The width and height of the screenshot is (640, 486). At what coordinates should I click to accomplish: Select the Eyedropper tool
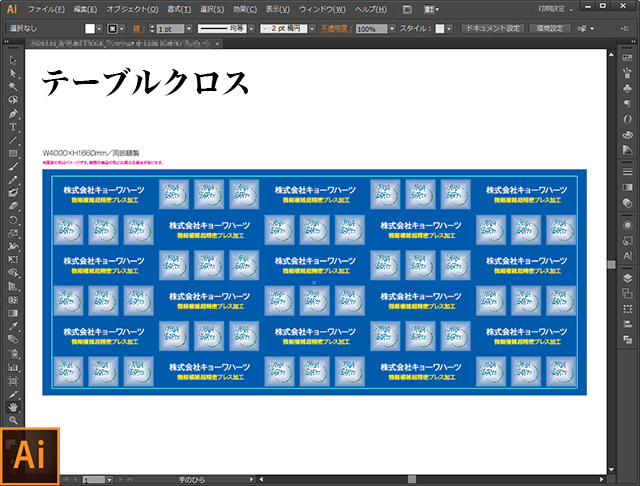pyautogui.click(x=13, y=326)
